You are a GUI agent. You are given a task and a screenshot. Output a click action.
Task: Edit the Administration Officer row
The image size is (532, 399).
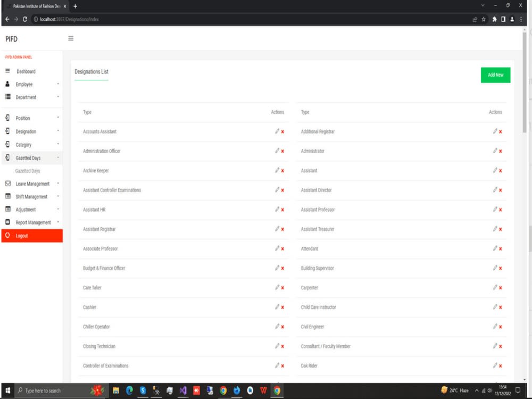(277, 151)
